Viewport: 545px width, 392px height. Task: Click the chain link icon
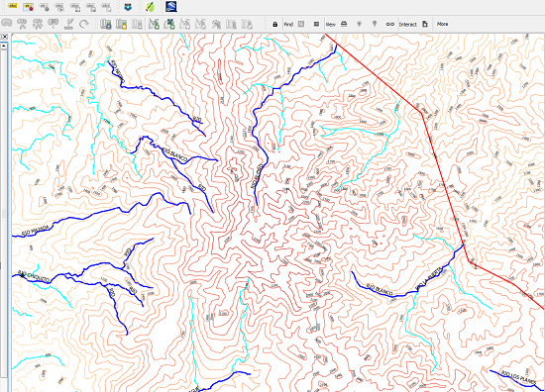390,25
